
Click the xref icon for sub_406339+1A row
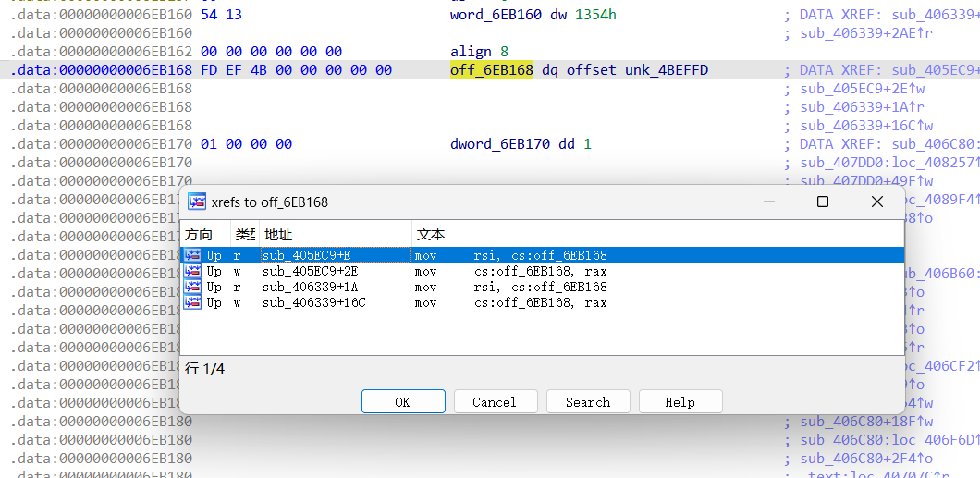pyautogui.click(x=192, y=287)
